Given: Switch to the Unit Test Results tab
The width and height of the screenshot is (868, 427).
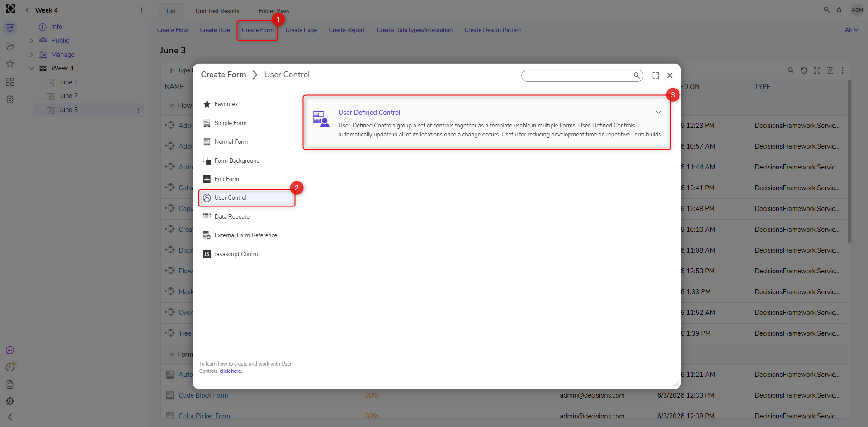Looking at the screenshot, I should point(217,11).
